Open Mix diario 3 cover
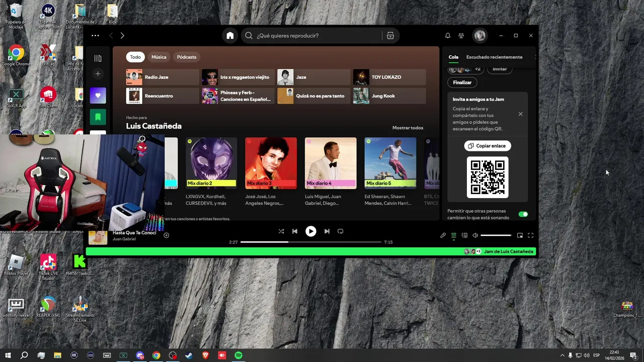 271,163
